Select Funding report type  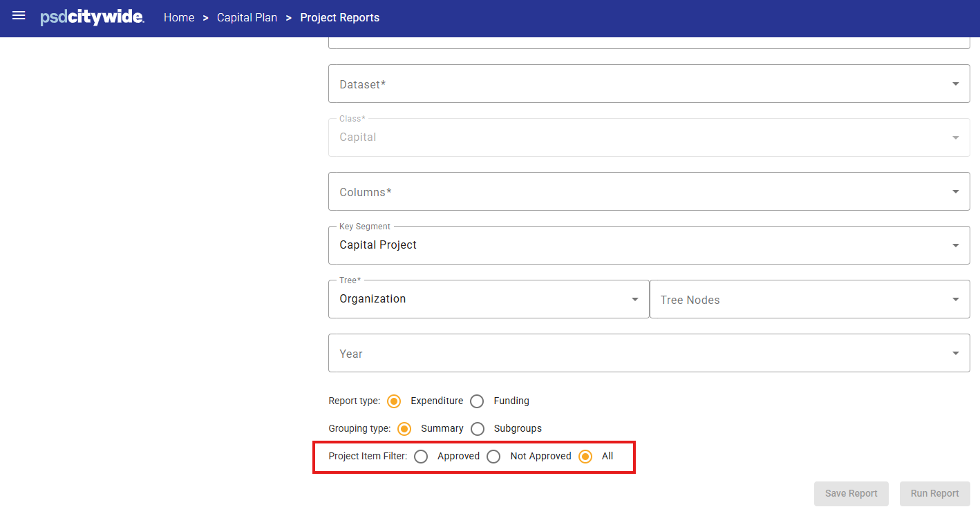pos(477,401)
